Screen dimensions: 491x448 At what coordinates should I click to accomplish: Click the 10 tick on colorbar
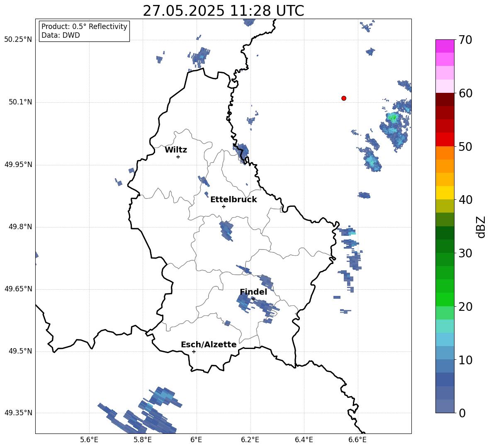[465, 360]
